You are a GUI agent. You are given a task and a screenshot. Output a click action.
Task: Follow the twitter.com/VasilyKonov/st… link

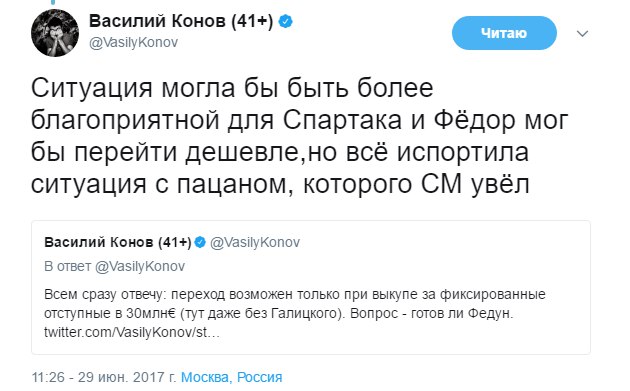click(132, 332)
